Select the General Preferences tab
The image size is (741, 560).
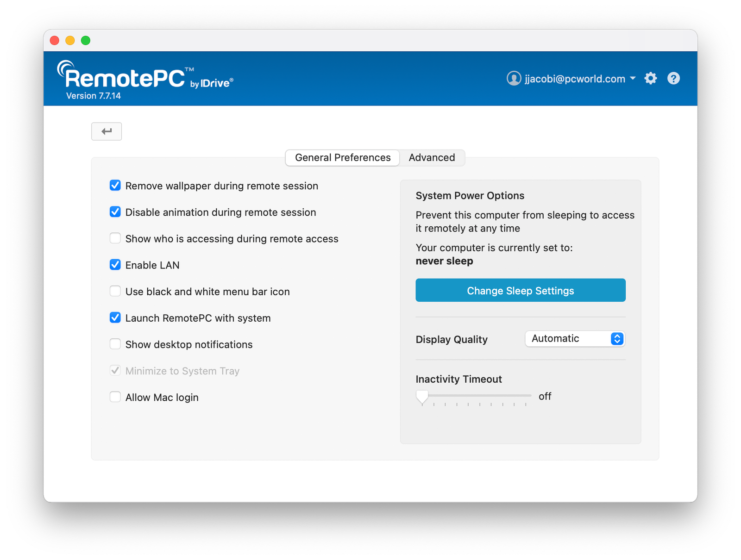[342, 157]
